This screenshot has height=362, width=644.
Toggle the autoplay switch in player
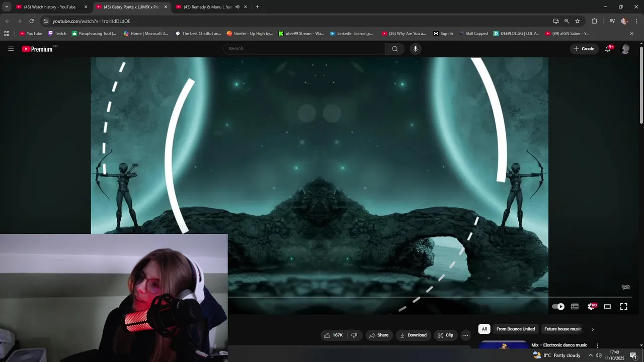(x=558, y=306)
